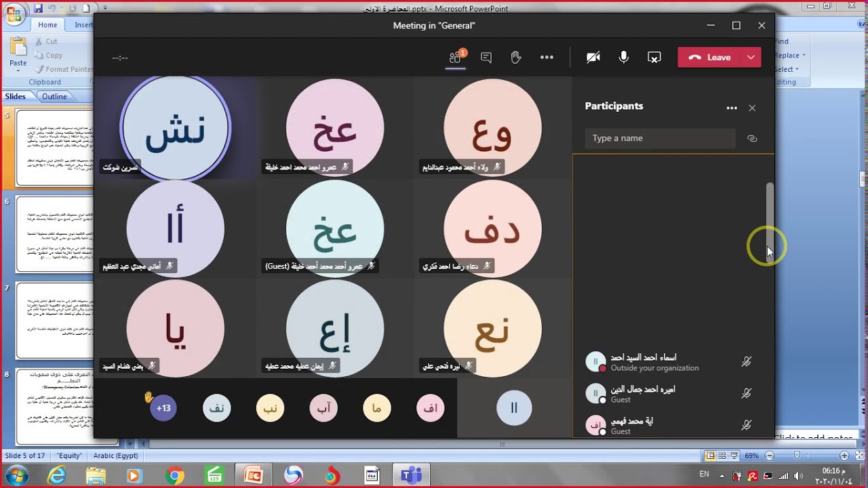This screenshot has height=488, width=868.
Task: Select slide 6 thumbnail in PowerPoint
Action: 54,235
